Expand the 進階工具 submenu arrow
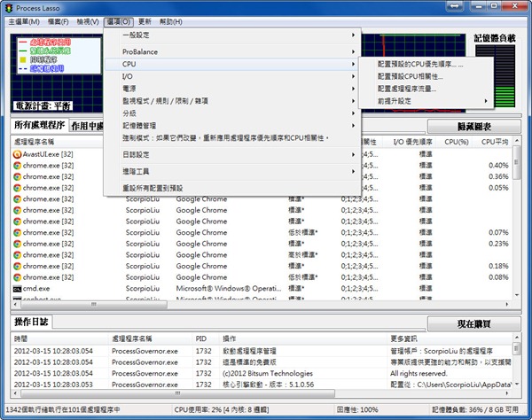The image size is (532, 420). 353,172
